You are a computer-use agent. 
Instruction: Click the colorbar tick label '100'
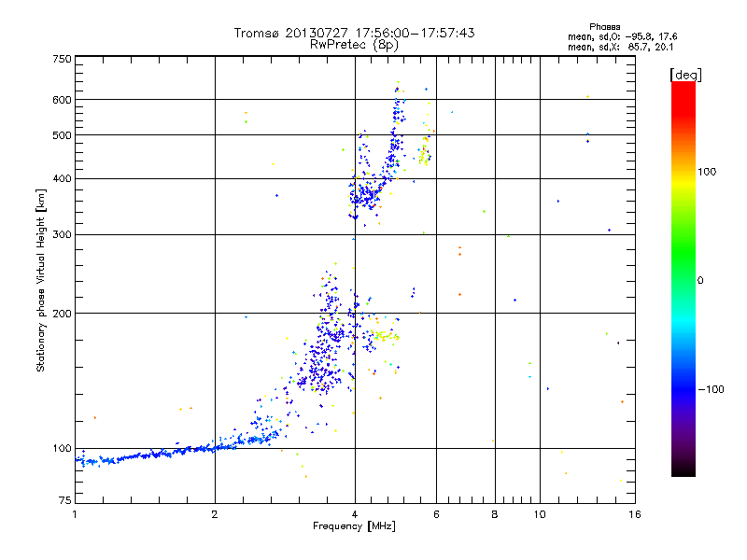coord(707,172)
